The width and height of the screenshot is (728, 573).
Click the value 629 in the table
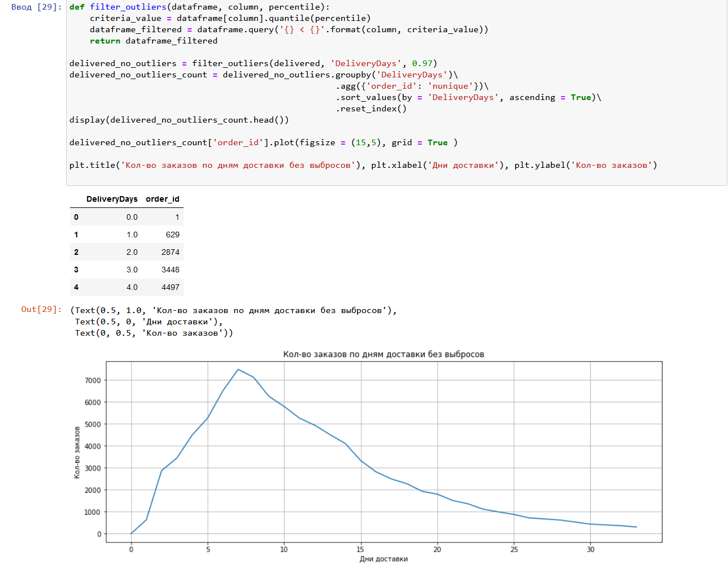coord(172,234)
